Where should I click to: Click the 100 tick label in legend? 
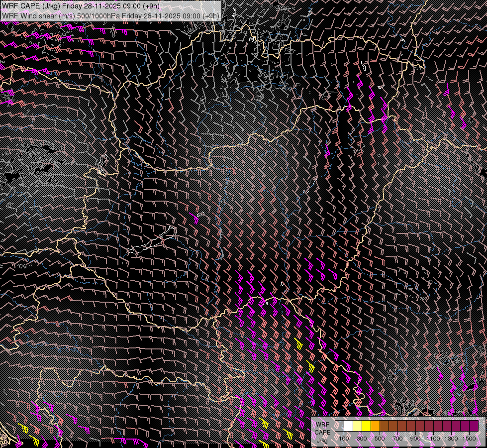pyautogui.click(x=344, y=439)
